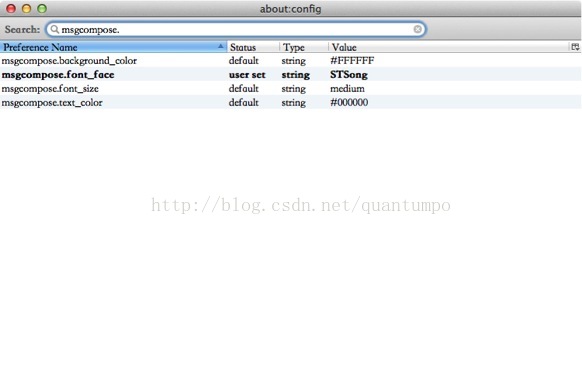Sort by Value column header
This screenshot has width=582, height=388.
[x=449, y=47]
